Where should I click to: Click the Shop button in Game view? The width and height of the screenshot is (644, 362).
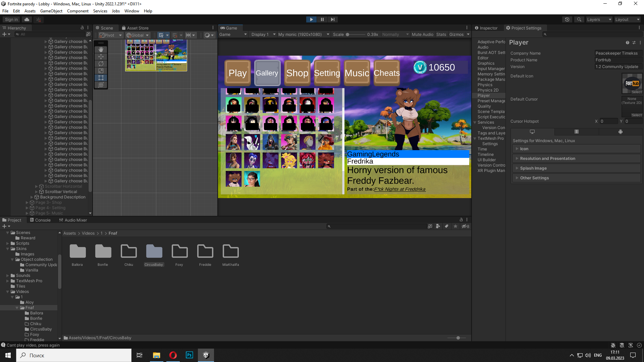[x=297, y=73]
